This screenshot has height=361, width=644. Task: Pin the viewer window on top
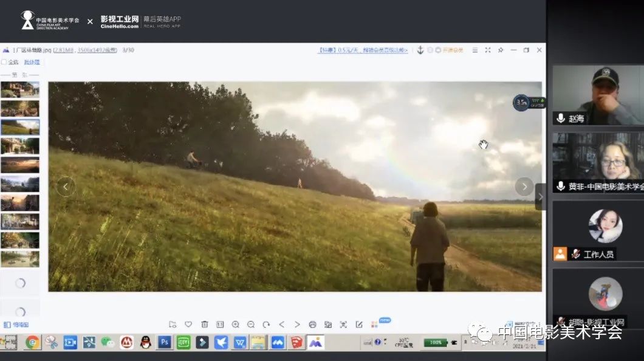[501, 50]
